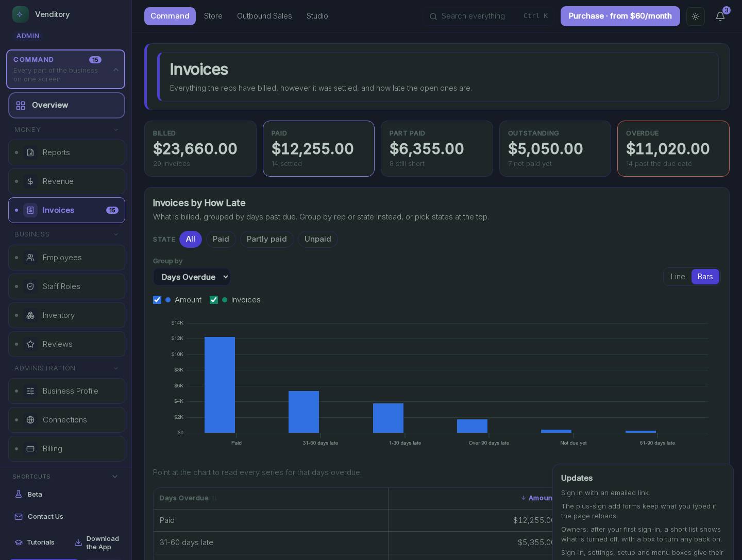742x560 pixels.
Task: Select the Unpaid state filter
Action: (318, 239)
